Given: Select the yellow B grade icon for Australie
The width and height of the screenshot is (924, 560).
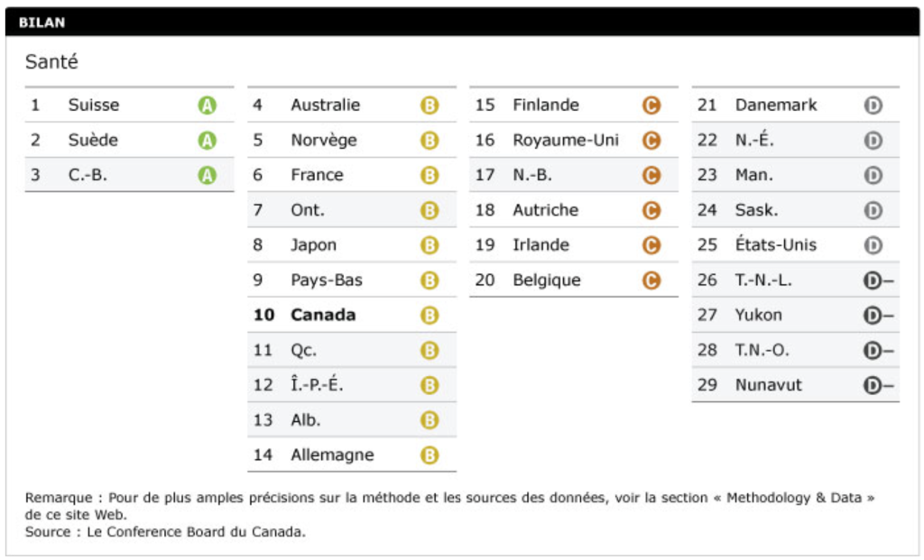Looking at the screenshot, I should pyautogui.click(x=430, y=106).
